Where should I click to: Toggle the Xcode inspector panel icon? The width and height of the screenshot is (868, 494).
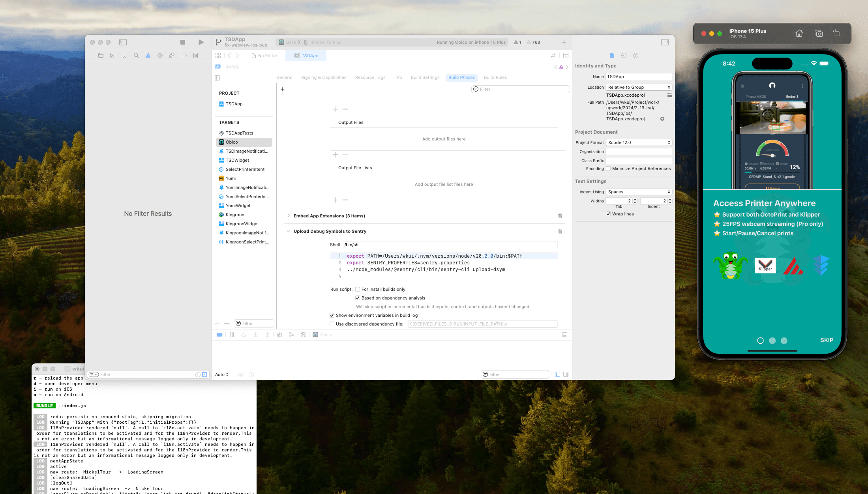tap(665, 42)
